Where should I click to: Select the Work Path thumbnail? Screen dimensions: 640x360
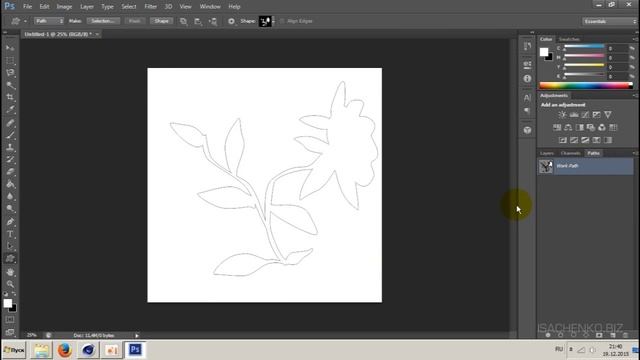(546, 167)
